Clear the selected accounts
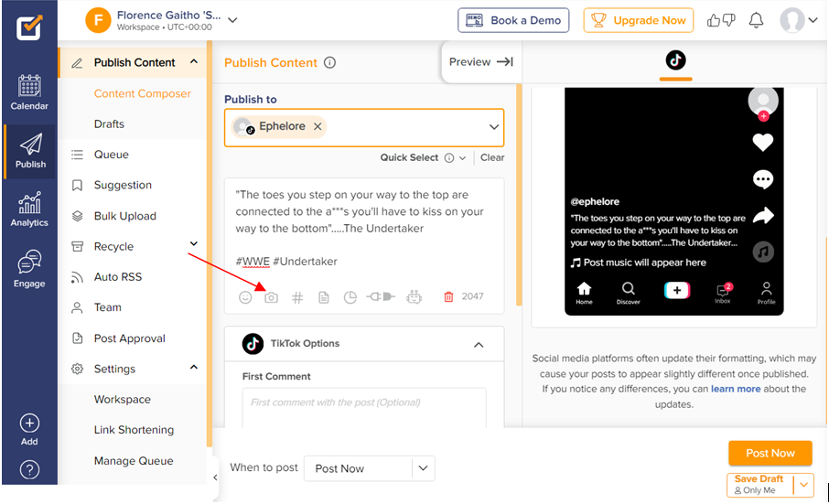829x504 pixels. [492, 158]
